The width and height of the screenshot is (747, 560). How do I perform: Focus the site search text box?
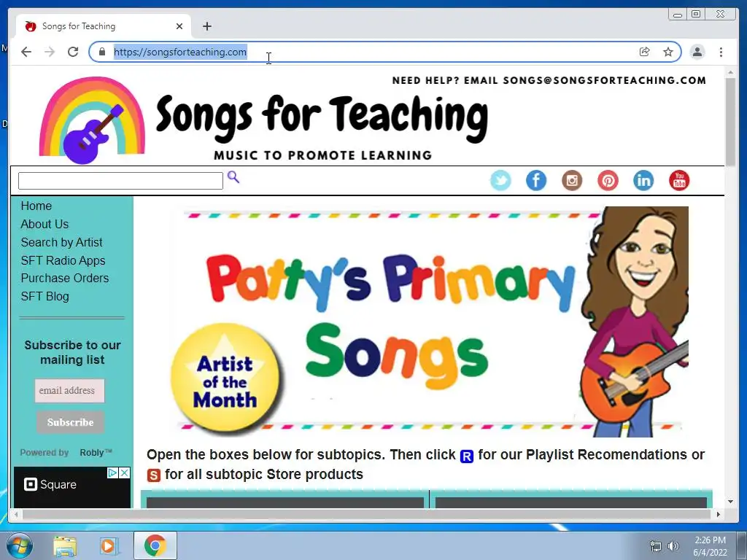pos(120,181)
